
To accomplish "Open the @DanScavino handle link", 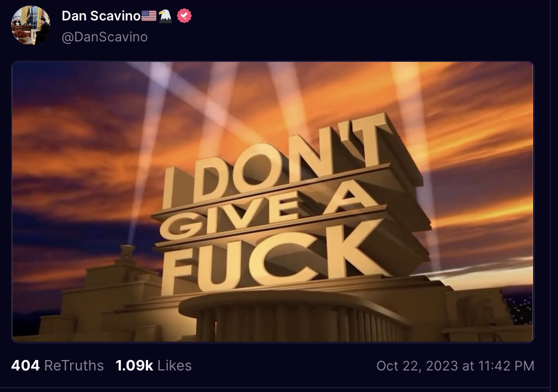I will point(104,37).
